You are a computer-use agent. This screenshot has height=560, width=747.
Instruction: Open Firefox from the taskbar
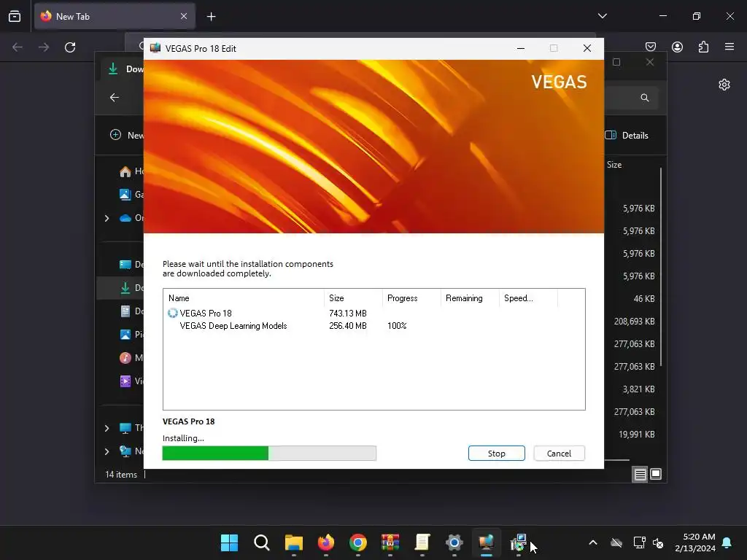(x=326, y=542)
